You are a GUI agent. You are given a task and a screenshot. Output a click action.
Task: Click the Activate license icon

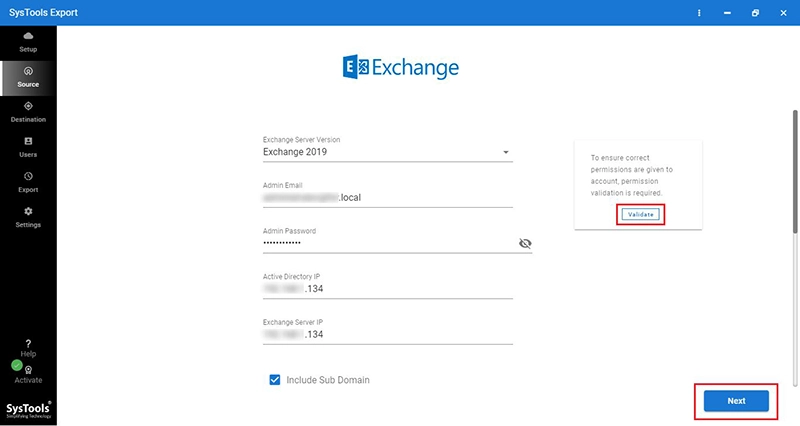point(29,370)
